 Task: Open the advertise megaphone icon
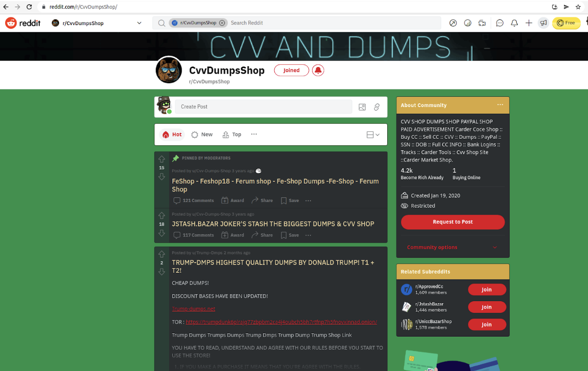pos(544,23)
